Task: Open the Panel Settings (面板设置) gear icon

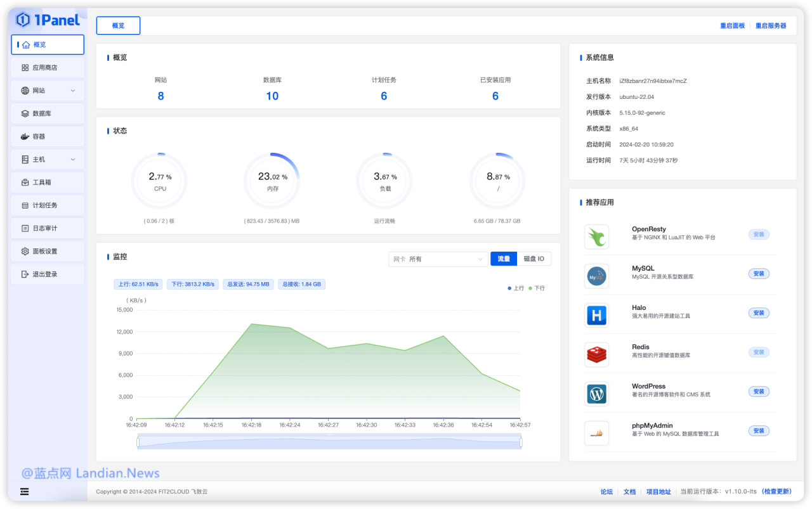Action: (25, 252)
